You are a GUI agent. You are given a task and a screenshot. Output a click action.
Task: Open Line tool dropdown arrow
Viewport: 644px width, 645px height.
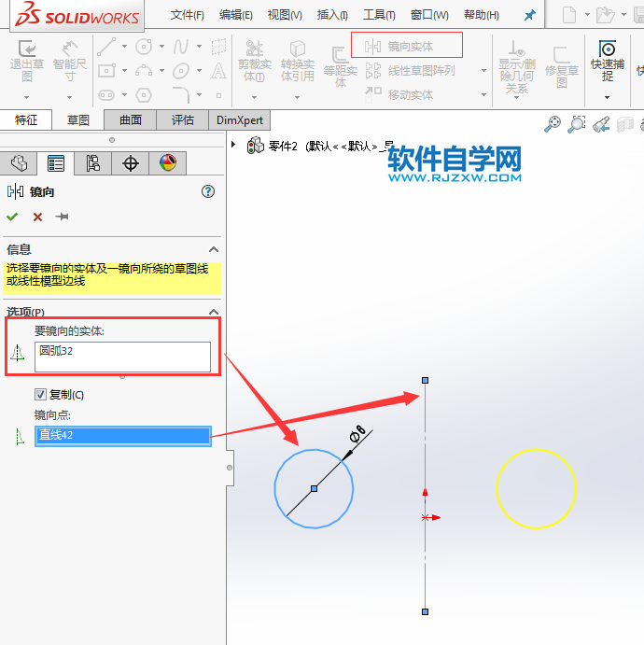tap(124, 46)
